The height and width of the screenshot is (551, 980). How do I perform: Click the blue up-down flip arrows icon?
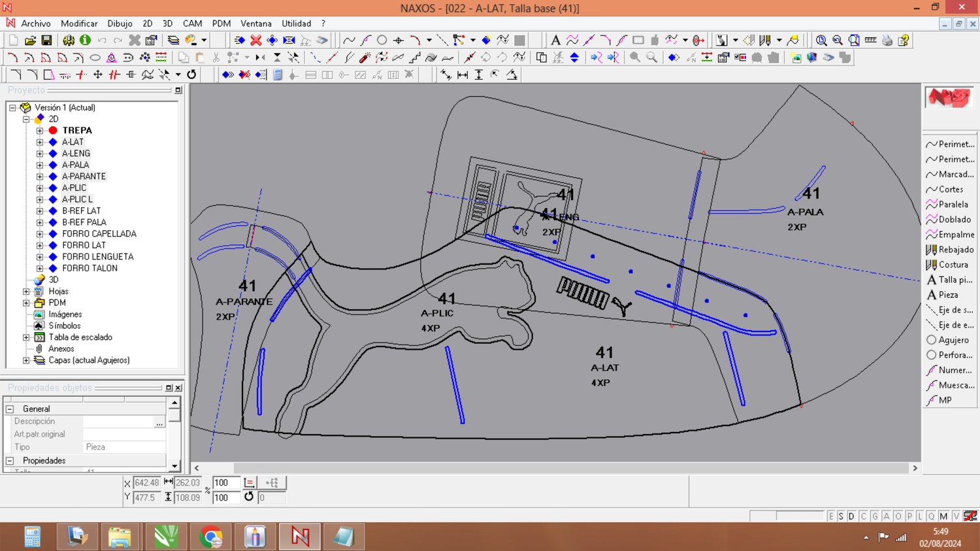pyautogui.click(x=574, y=58)
